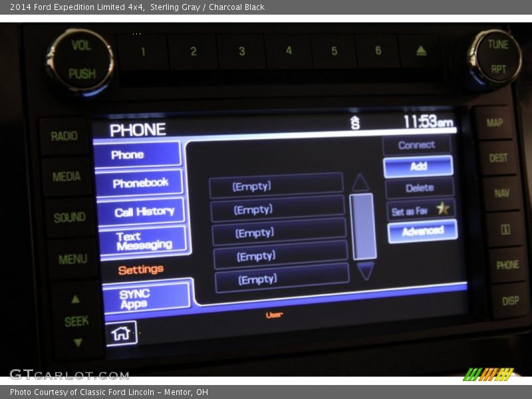Push the DISP hard button
Image resolution: width=532 pixels, height=399 pixels.
point(510,301)
